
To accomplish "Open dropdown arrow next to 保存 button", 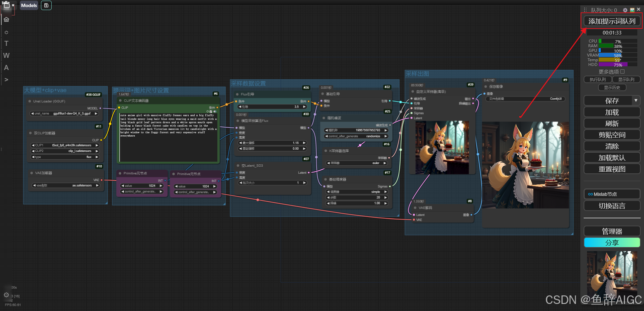I will [636, 100].
